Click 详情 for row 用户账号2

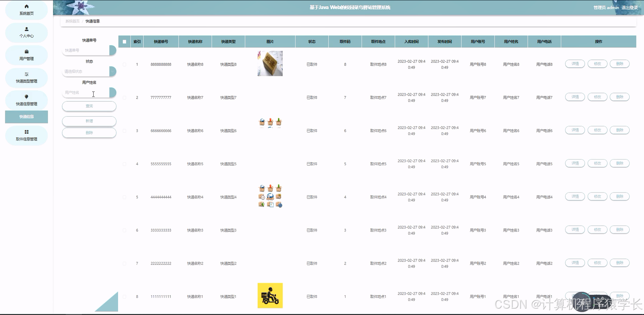click(x=575, y=263)
